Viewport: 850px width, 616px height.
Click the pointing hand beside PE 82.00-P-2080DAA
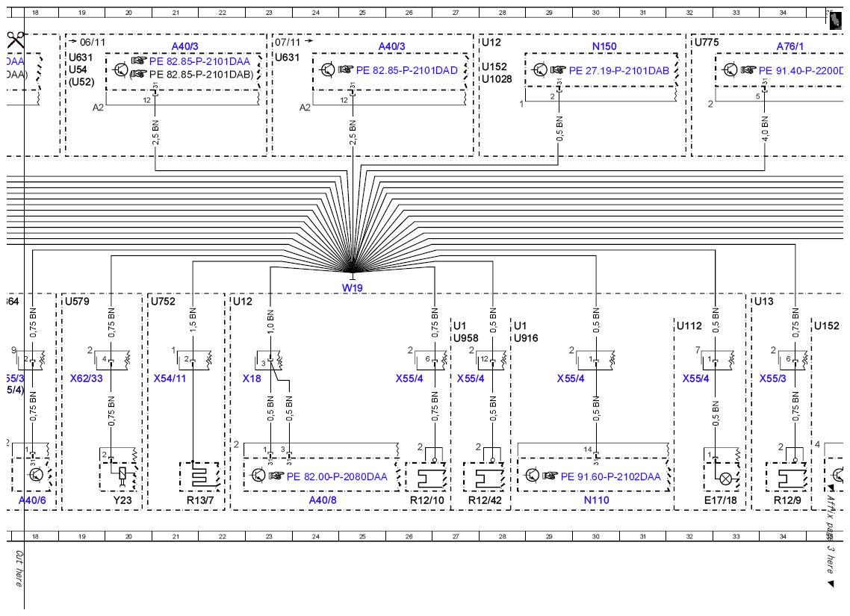pyautogui.click(x=276, y=476)
